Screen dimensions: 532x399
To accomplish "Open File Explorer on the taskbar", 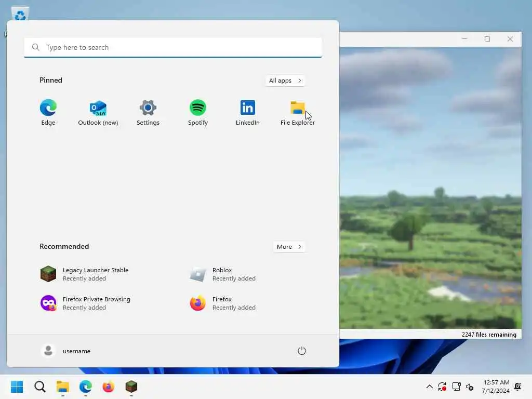I will coord(63,387).
